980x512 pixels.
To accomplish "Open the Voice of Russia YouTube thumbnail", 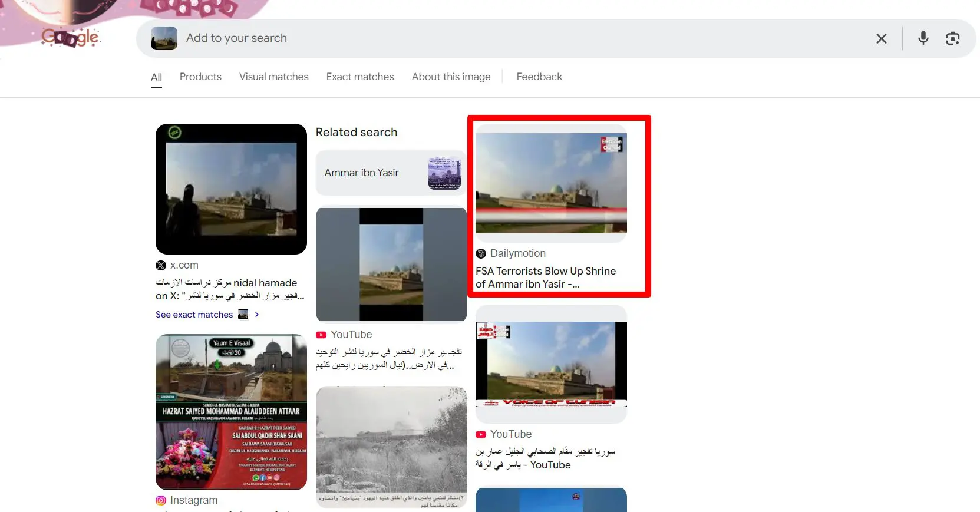I will click(x=551, y=364).
